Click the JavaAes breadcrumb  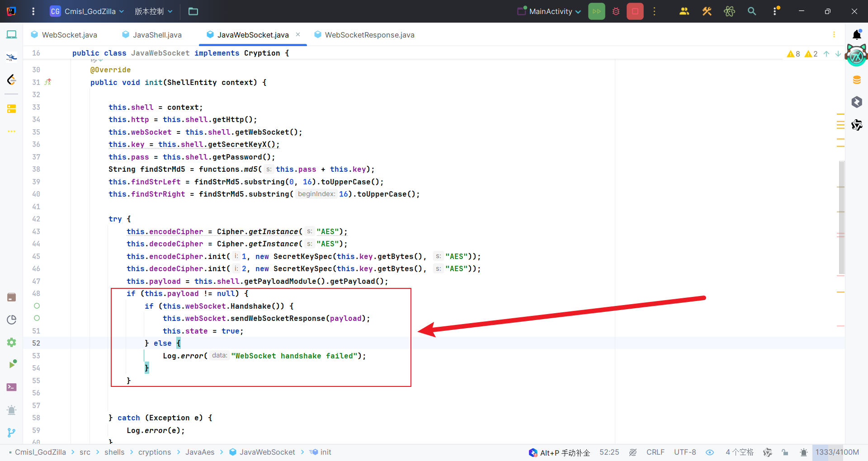(200, 452)
